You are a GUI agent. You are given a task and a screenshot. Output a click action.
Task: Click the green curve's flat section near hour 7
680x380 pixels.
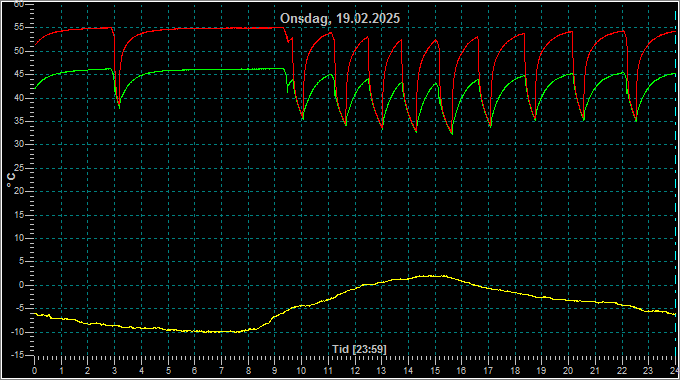click(221, 69)
